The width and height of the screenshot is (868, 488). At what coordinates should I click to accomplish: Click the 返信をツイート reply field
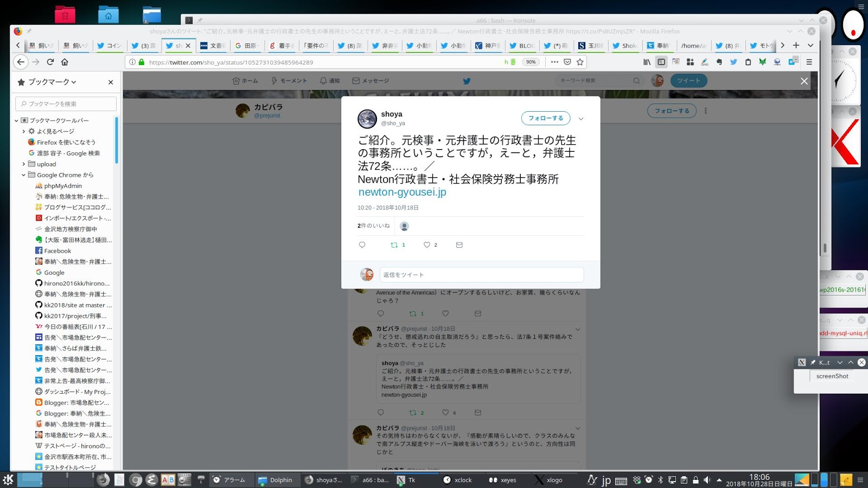(x=482, y=275)
